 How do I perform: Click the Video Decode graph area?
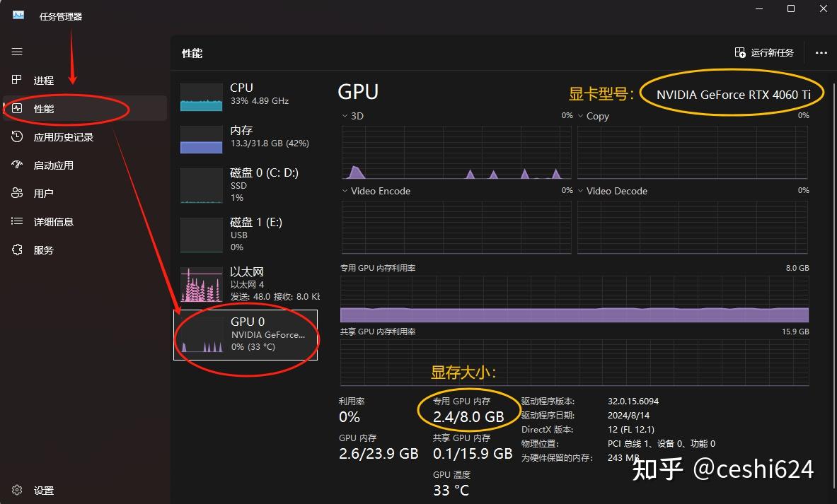(693, 227)
